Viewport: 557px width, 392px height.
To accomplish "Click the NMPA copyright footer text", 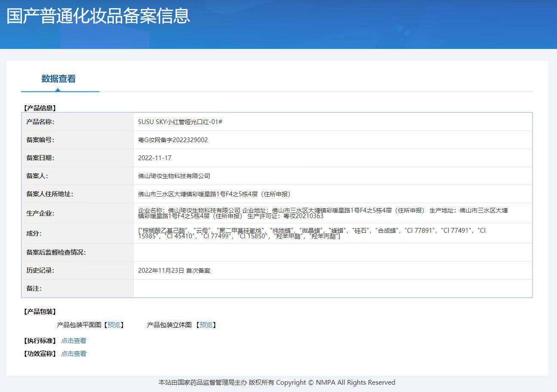I will [x=277, y=383].
